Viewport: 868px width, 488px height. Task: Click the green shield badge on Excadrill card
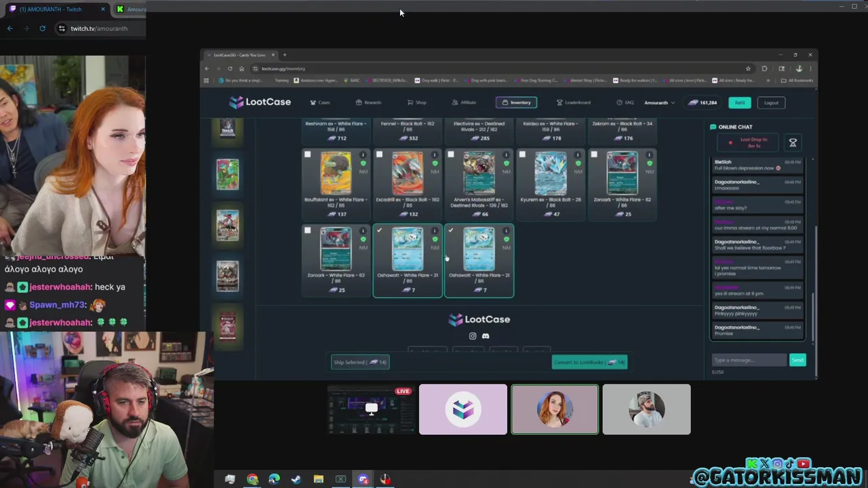point(435,163)
